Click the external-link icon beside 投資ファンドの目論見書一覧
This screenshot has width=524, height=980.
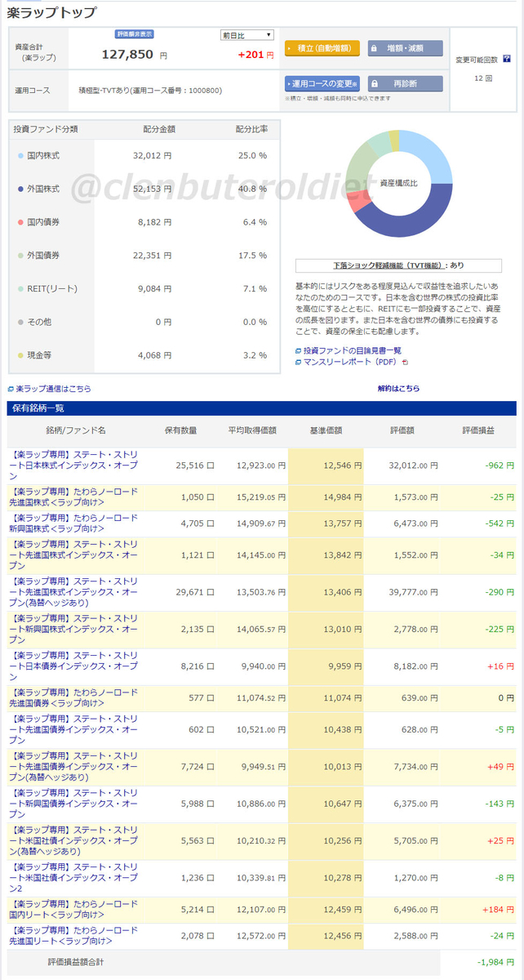(x=298, y=350)
